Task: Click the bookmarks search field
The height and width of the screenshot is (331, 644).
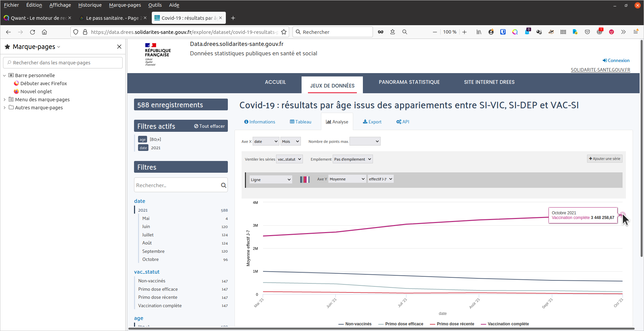Action: pos(63,63)
